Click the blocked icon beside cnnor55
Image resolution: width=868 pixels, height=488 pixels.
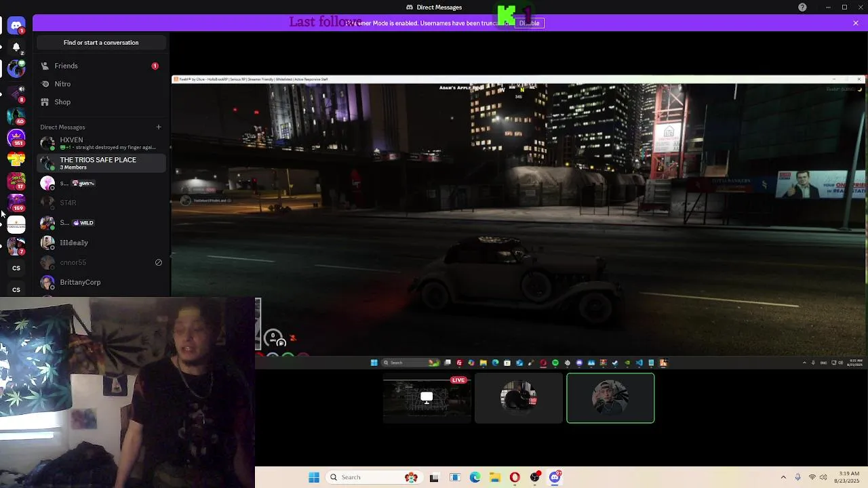[x=159, y=262]
